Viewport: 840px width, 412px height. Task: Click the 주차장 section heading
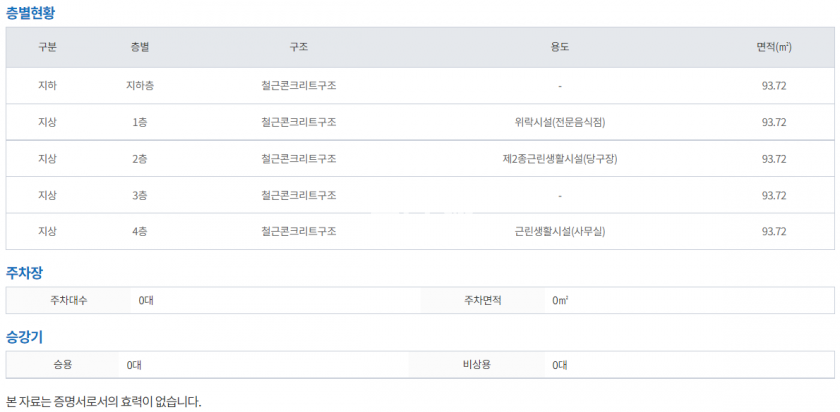tap(25, 272)
